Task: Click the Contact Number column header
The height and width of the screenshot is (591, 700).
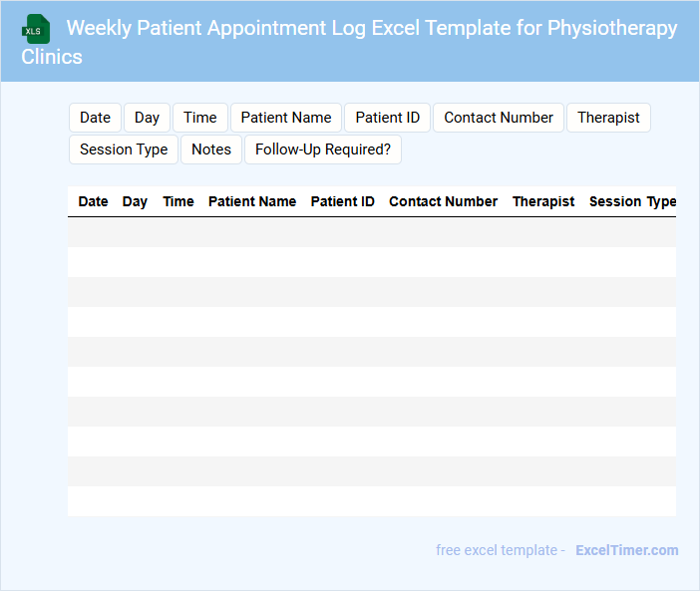Action: [x=443, y=201]
